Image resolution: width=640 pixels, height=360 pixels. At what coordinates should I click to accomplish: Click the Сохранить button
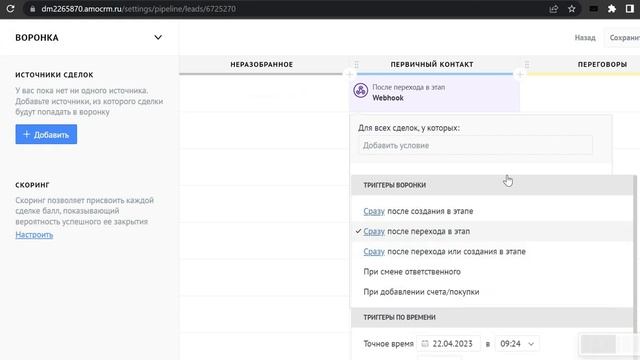(x=623, y=38)
